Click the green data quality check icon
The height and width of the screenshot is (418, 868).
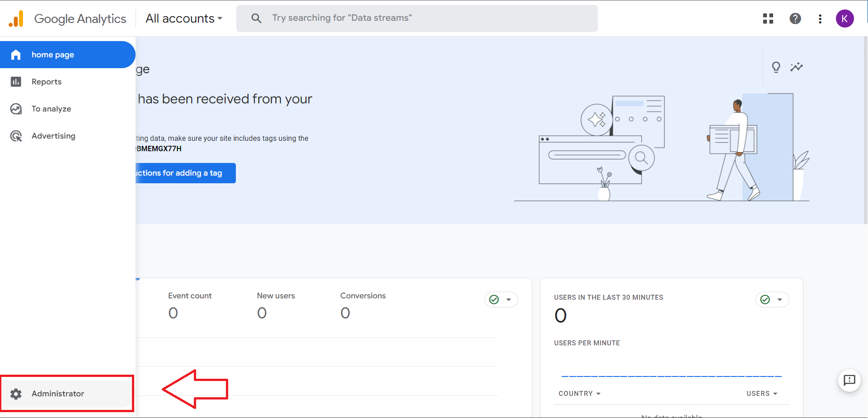494,299
